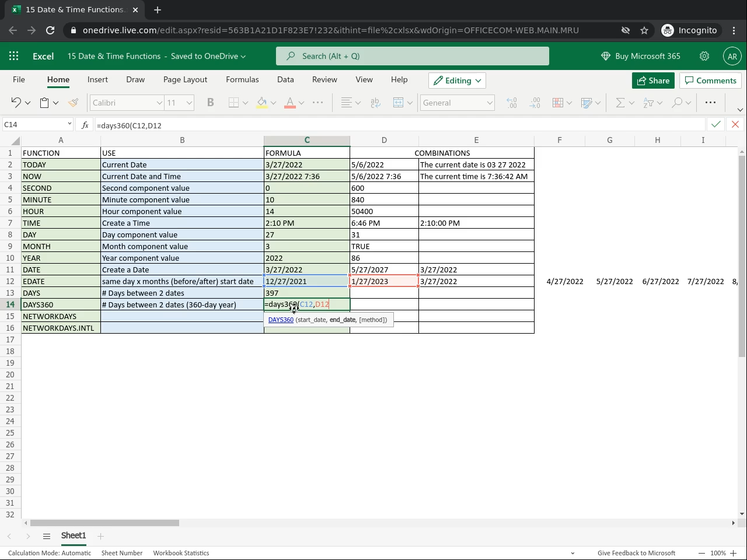Click the Wrap Text icon
Image resolution: width=747 pixels, height=560 pixels.
[375, 103]
